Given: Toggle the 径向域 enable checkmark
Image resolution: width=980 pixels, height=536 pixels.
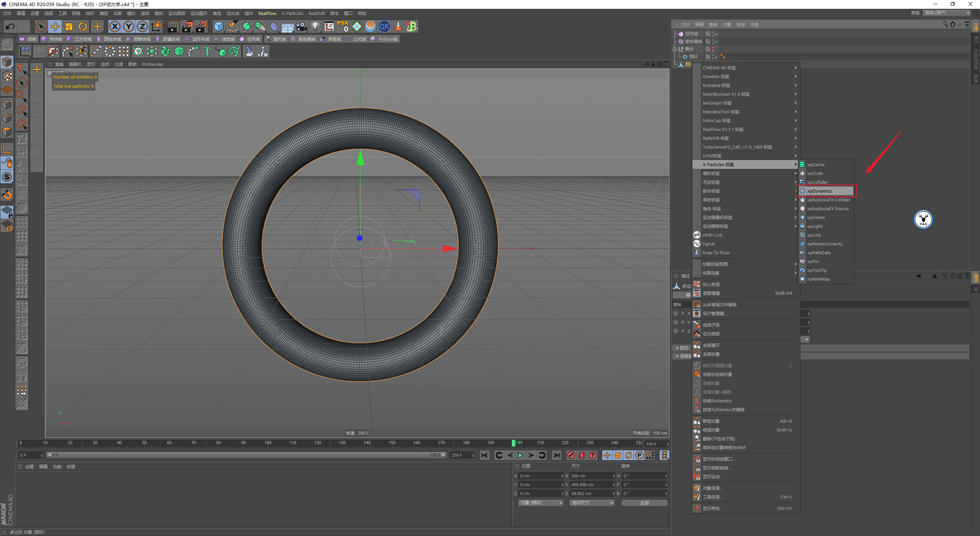Looking at the screenshot, I should 716,34.
